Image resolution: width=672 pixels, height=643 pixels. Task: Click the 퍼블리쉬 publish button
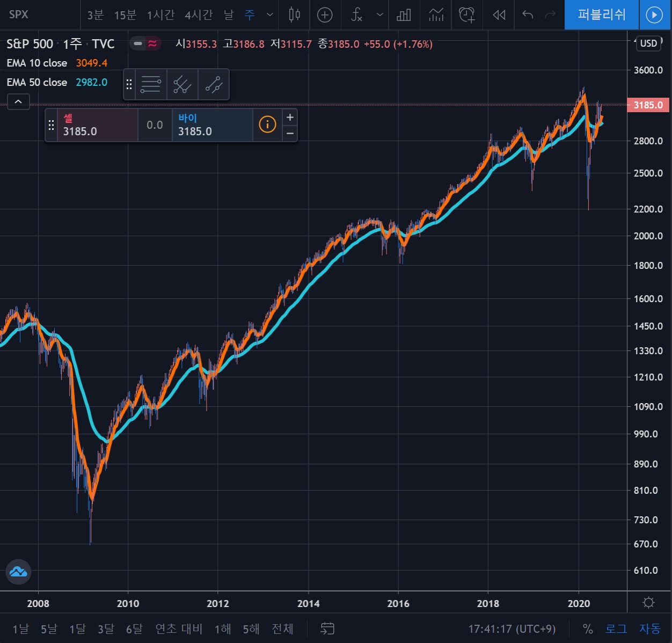coord(602,14)
